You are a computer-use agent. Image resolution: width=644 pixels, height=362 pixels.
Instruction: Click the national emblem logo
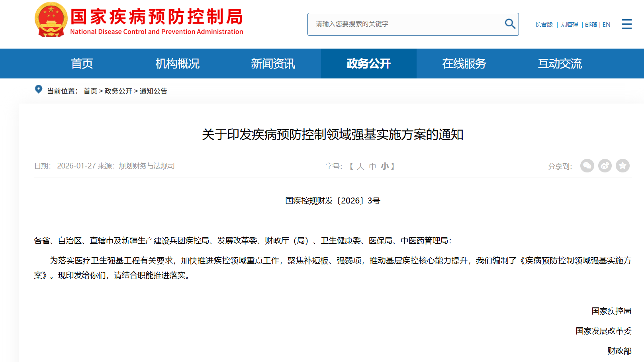(51, 20)
